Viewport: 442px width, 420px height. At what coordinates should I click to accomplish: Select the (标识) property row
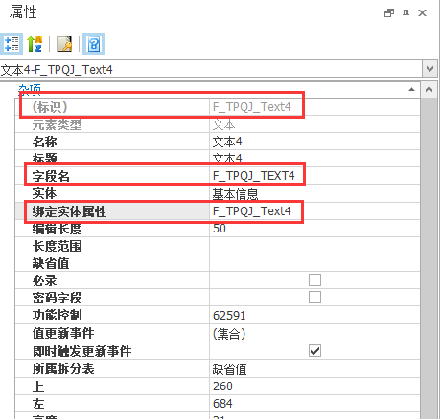(x=217, y=107)
